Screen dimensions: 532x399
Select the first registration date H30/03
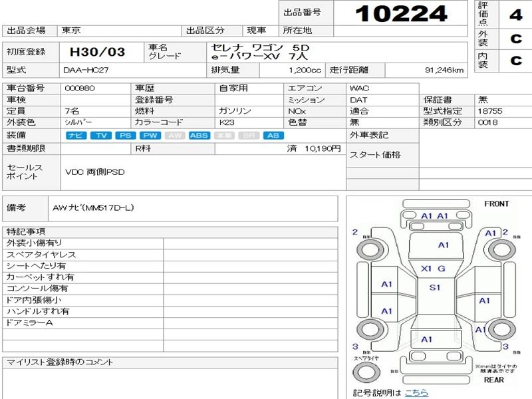pos(97,52)
